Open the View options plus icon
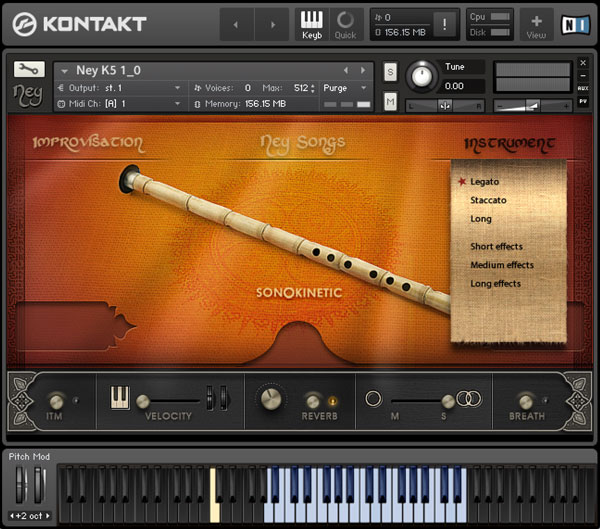Image resolution: width=600 pixels, height=529 pixels. [536, 24]
